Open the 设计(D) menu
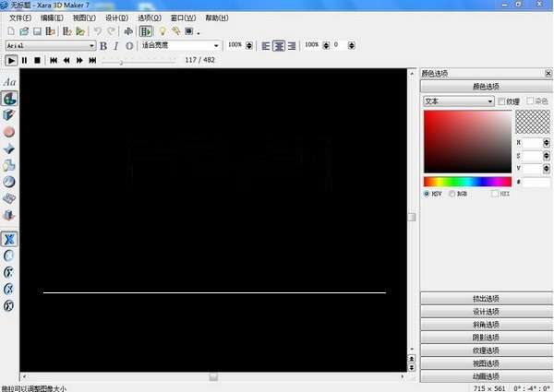 click(x=116, y=18)
